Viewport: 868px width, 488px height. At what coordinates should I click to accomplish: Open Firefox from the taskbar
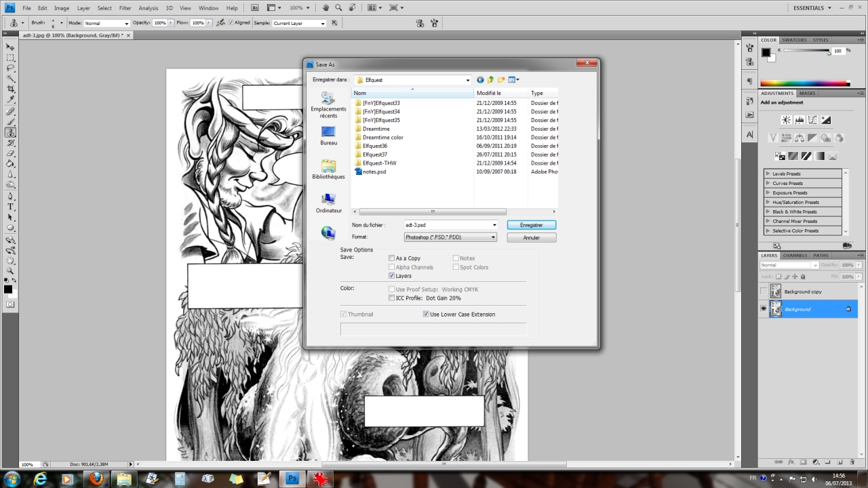pyautogui.click(x=96, y=479)
